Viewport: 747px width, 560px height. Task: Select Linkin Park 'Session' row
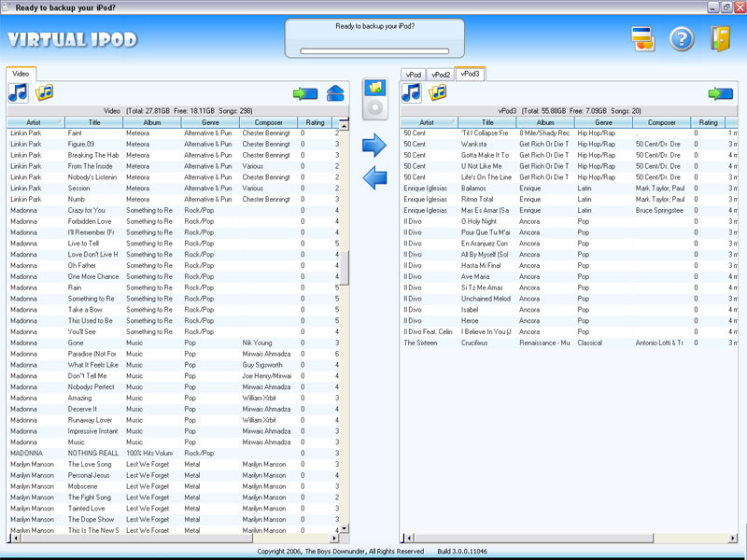pyautogui.click(x=174, y=189)
